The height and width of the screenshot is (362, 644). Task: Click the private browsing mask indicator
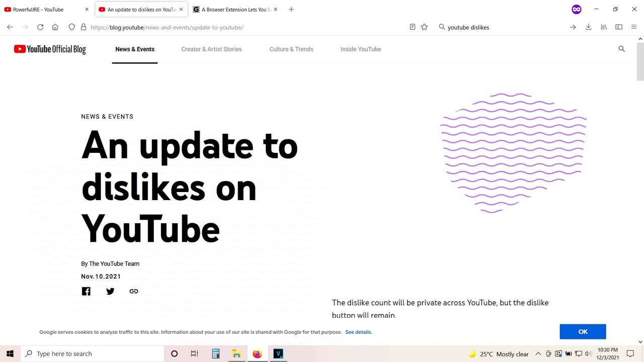(577, 10)
